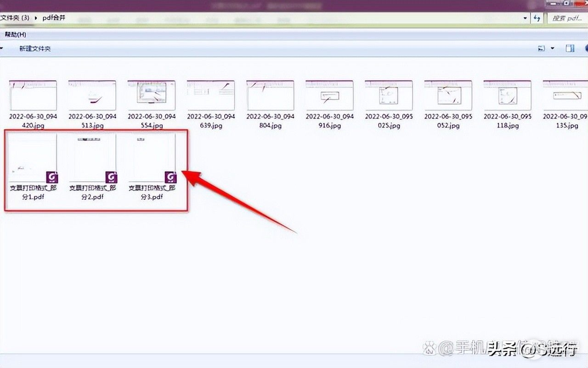
Task: Choose the PDF ending in 部分2.pdf
Action: click(x=92, y=167)
